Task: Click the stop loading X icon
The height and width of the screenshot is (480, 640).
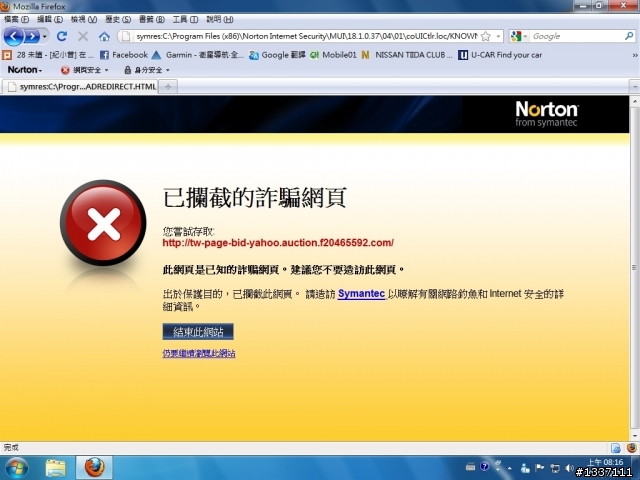Action: (x=83, y=36)
